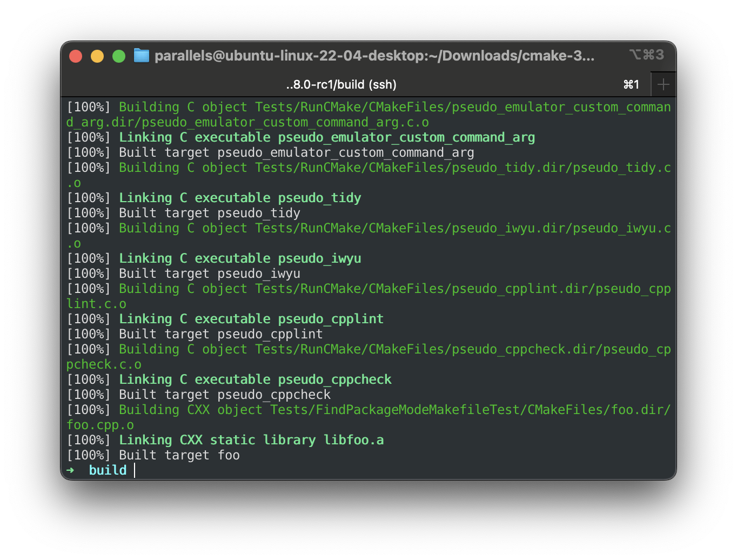Click the line Built target foo
Screen dimensions: 737x560
click(x=153, y=455)
